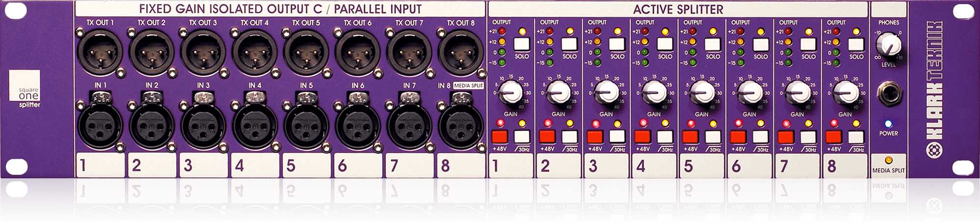Click the yellow MEDIA SPLIT indicator LED
This screenshot has height=224, width=980.
[x=888, y=161]
